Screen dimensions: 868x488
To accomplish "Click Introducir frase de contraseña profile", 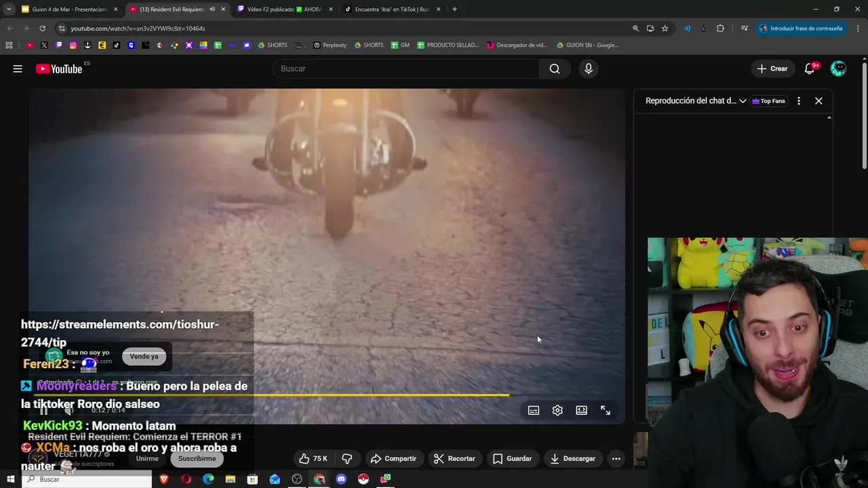I will [x=801, y=28].
